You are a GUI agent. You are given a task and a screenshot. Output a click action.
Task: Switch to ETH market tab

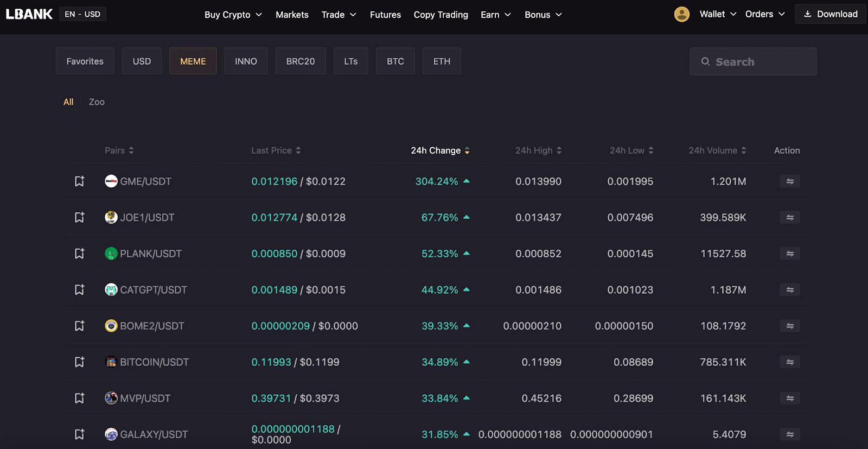[x=442, y=61]
